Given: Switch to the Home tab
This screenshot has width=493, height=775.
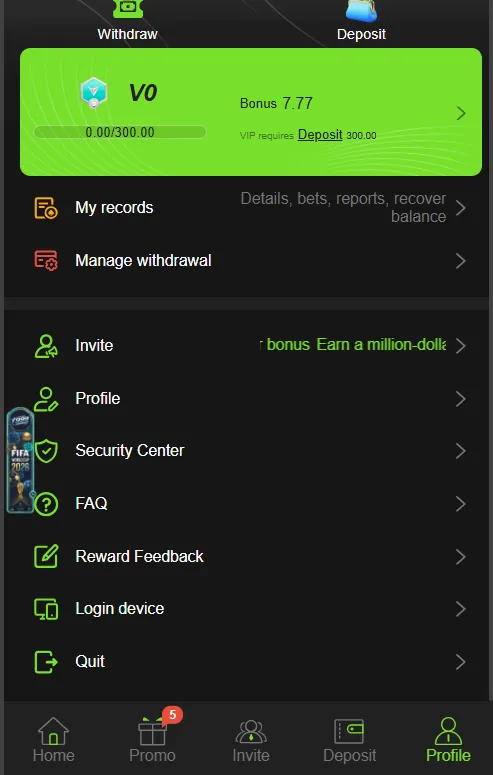Looking at the screenshot, I should coord(53,740).
